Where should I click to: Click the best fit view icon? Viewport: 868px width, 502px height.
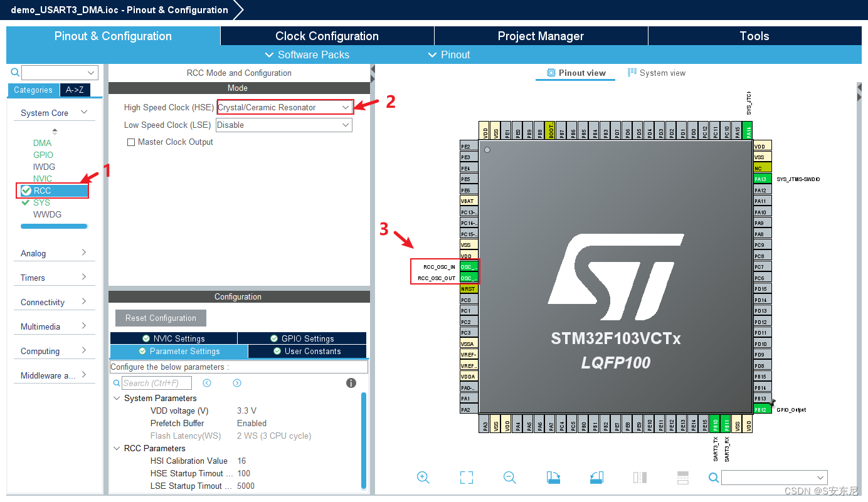point(466,478)
